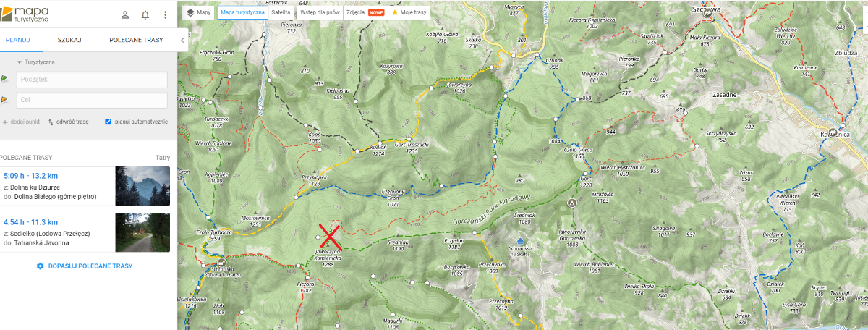This screenshot has height=330, width=868.
Task: Switch map to Satelita view
Action: pos(281,12)
